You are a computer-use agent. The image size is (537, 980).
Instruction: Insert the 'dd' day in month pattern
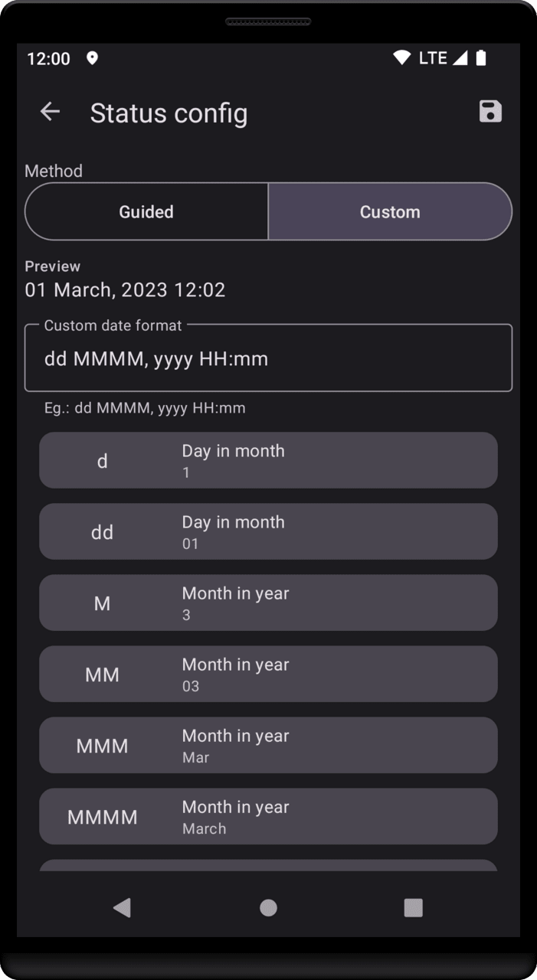pos(268,531)
